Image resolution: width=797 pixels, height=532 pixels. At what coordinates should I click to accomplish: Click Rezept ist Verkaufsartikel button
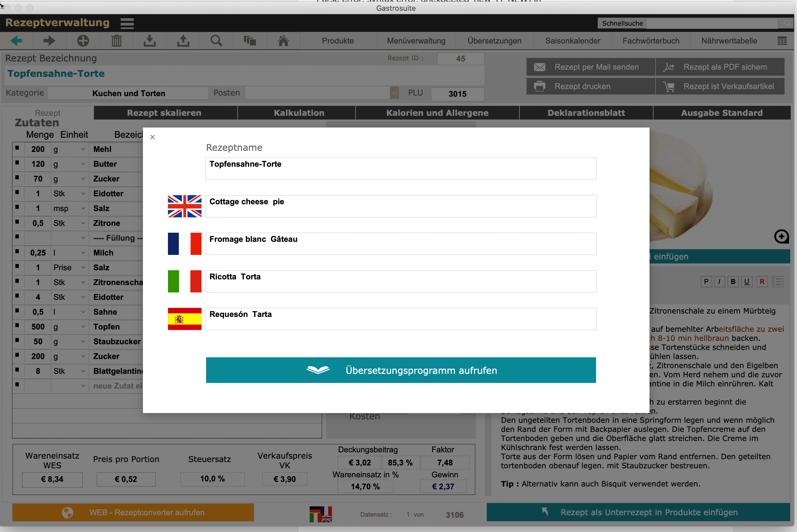[720, 86]
